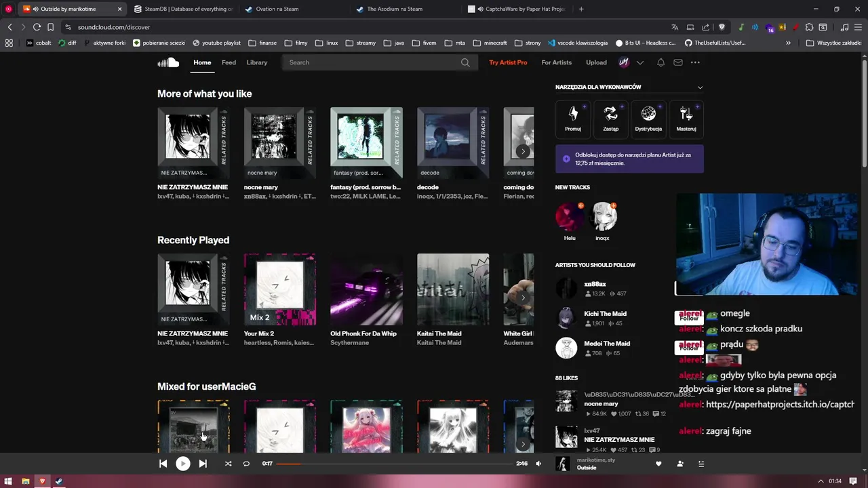The image size is (868, 488).
Task: Play the current track Outside
Action: click(x=182, y=464)
